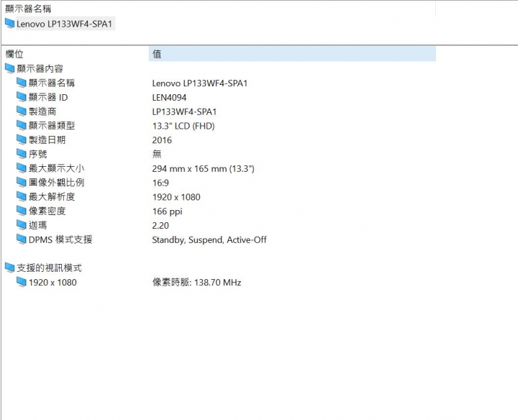Click the 13.3" LCD (FHD) value
The height and width of the screenshot is (420, 518).
183,126
